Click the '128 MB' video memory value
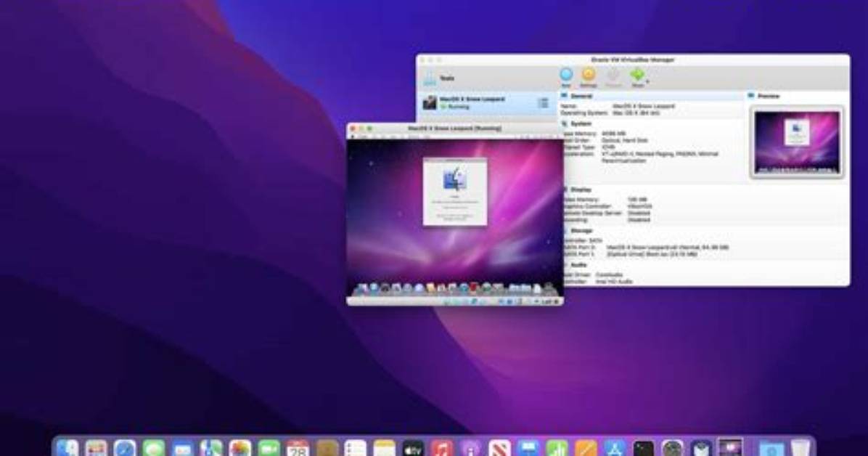Image resolution: width=868 pixels, height=456 pixels. click(637, 200)
